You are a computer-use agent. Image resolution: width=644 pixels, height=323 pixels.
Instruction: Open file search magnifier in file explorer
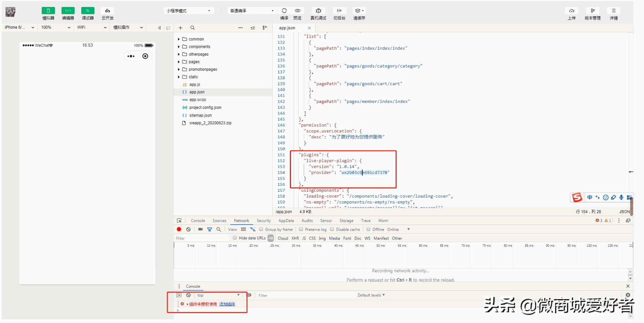[x=192, y=28]
